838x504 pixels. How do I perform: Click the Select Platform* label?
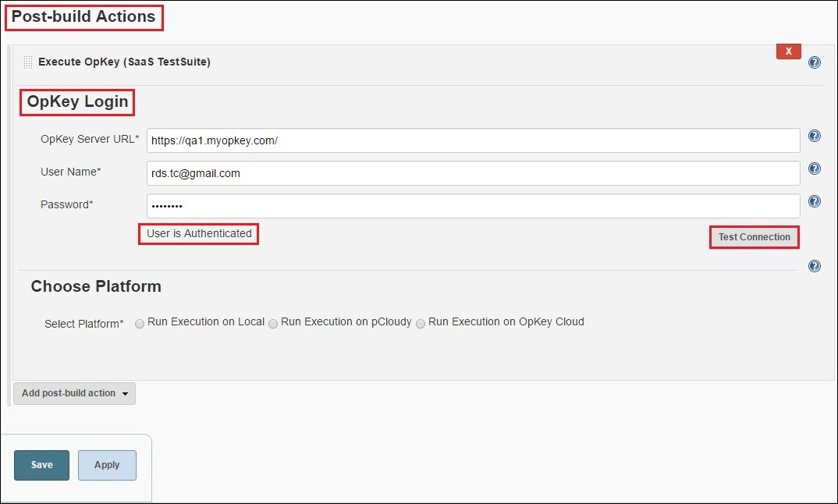(84, 324)
